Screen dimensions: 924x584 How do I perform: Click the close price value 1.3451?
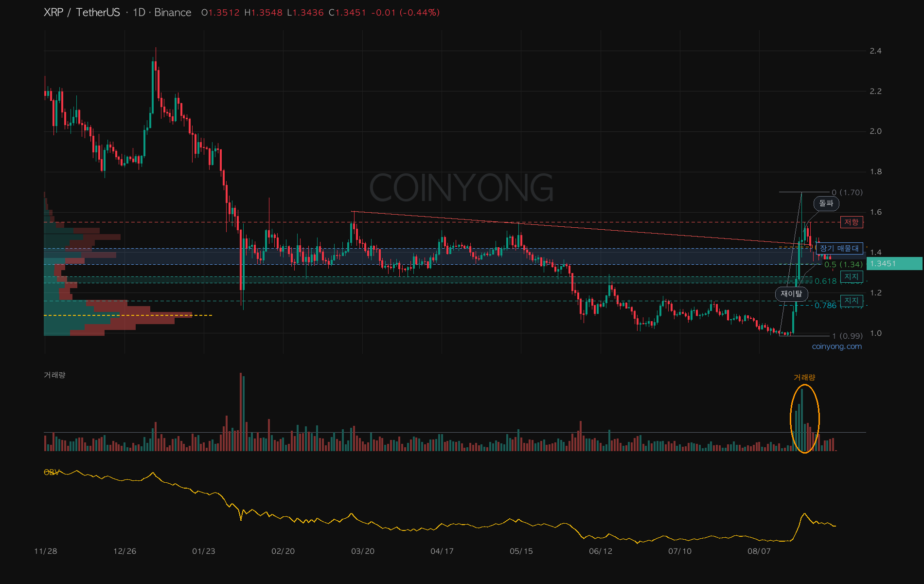[350, 13]
